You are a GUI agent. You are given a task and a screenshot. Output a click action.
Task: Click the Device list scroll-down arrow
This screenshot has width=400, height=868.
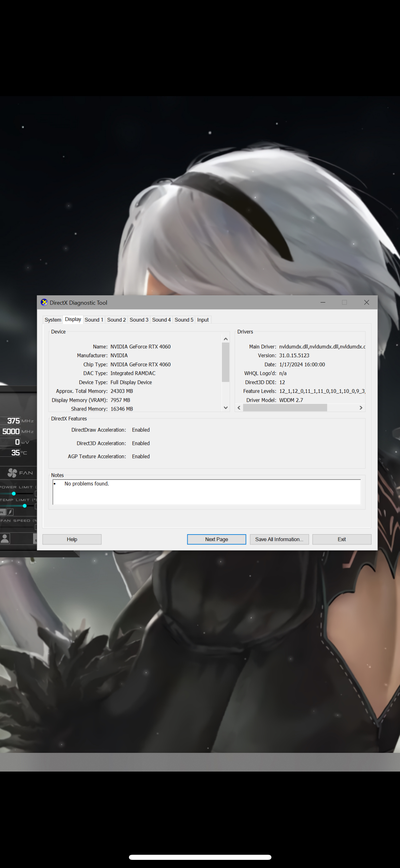tap(226, 408)
